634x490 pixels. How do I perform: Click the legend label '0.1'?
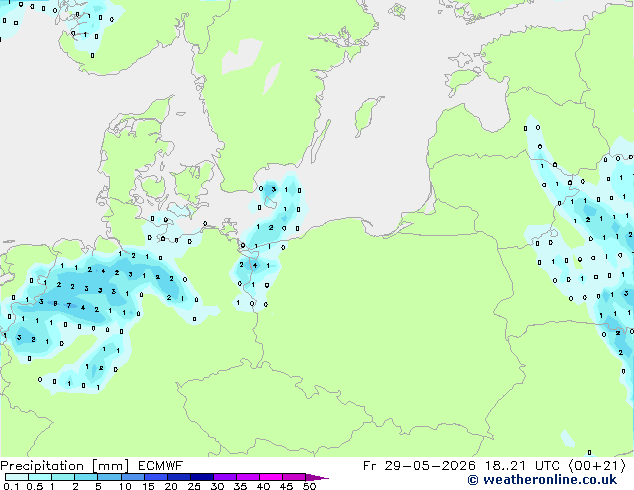(11, 486)
